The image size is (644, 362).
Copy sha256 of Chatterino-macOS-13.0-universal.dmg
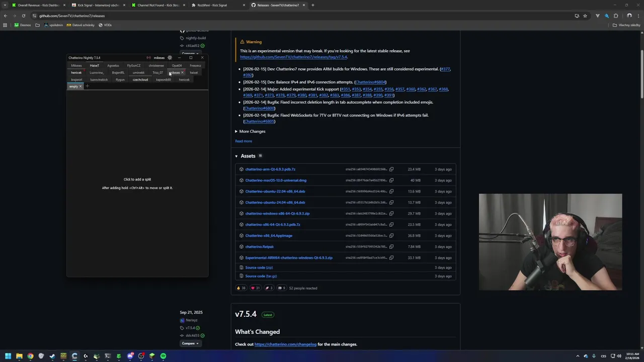391,180
